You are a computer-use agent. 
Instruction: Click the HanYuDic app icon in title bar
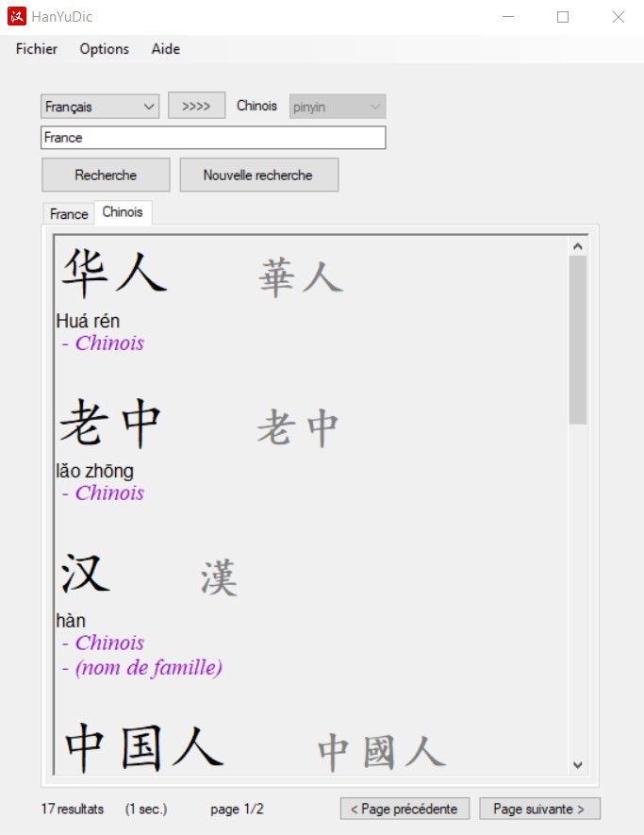(x=17, y=17)
